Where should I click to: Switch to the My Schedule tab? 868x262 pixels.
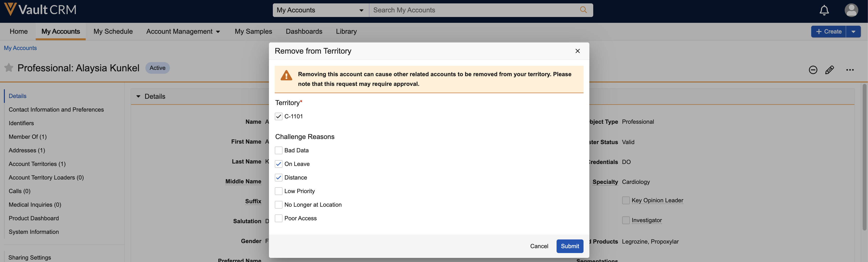[x=113, y=32]
